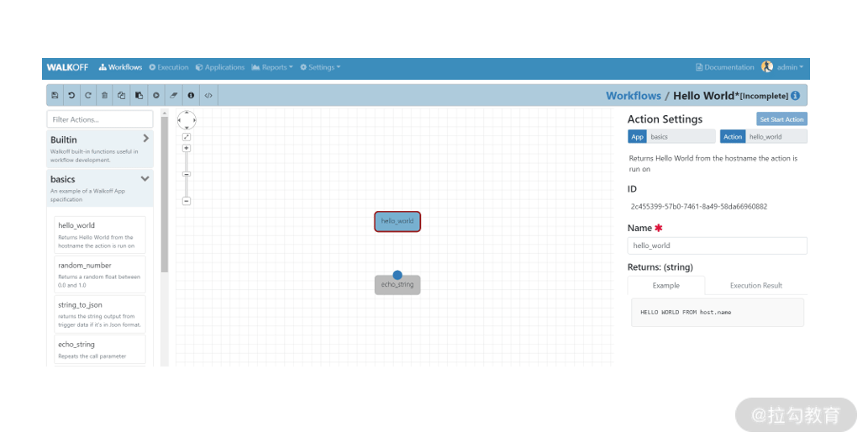Paste using the clipboard toolbar icon
The height and width of the screenshot is (443, 868).
click(x=139, y=95)
